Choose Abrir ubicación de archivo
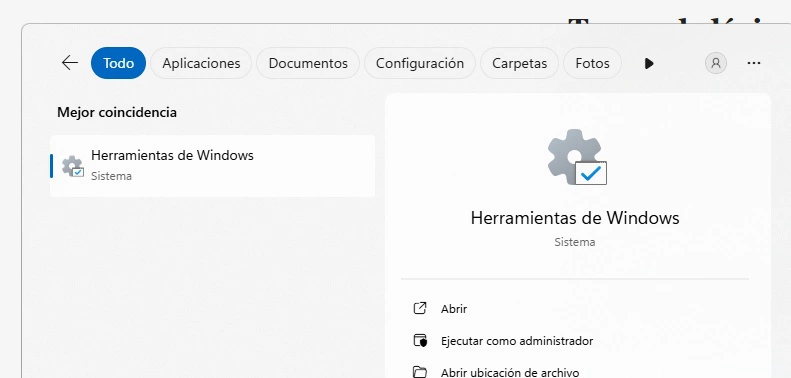 510,372
